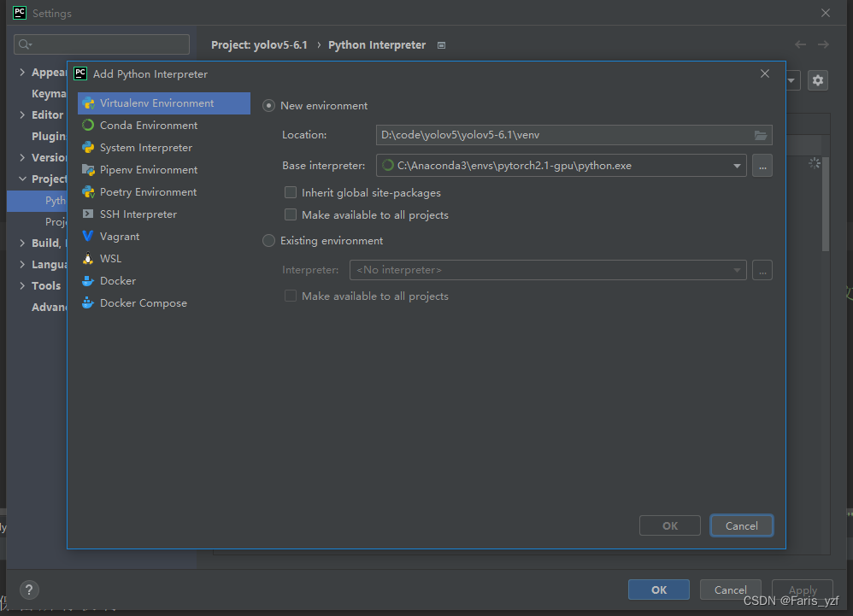The height and width of the screenshot is (616, 853).
Task: Click the WSL penguin icon
Action: pyautogui.click(x=88, y=259)
